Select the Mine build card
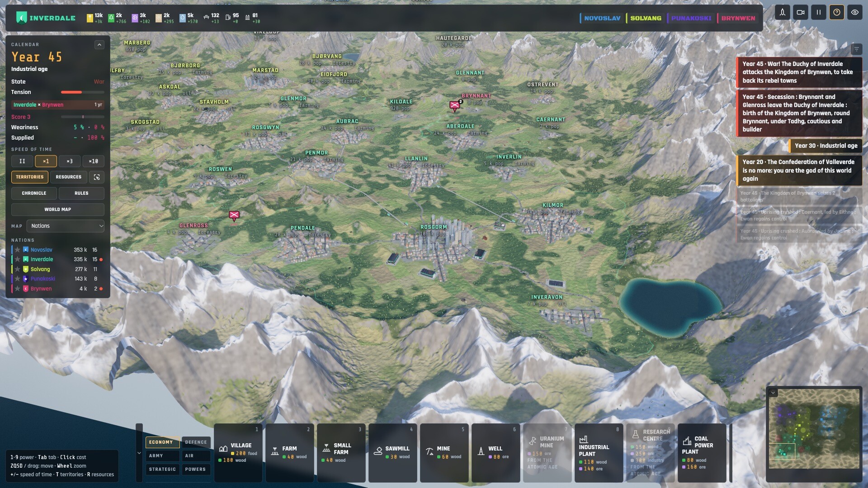 [444, 453]
